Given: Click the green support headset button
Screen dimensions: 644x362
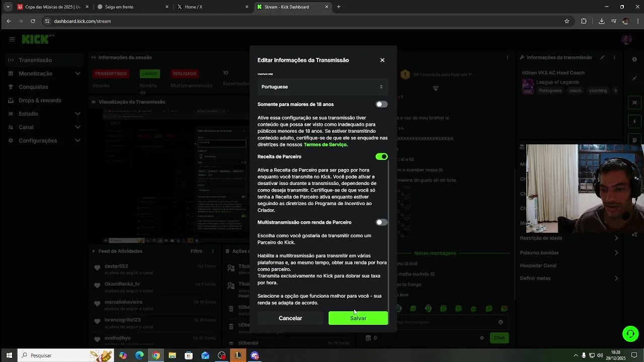Looking at the screenshot, I should [630, 334].
